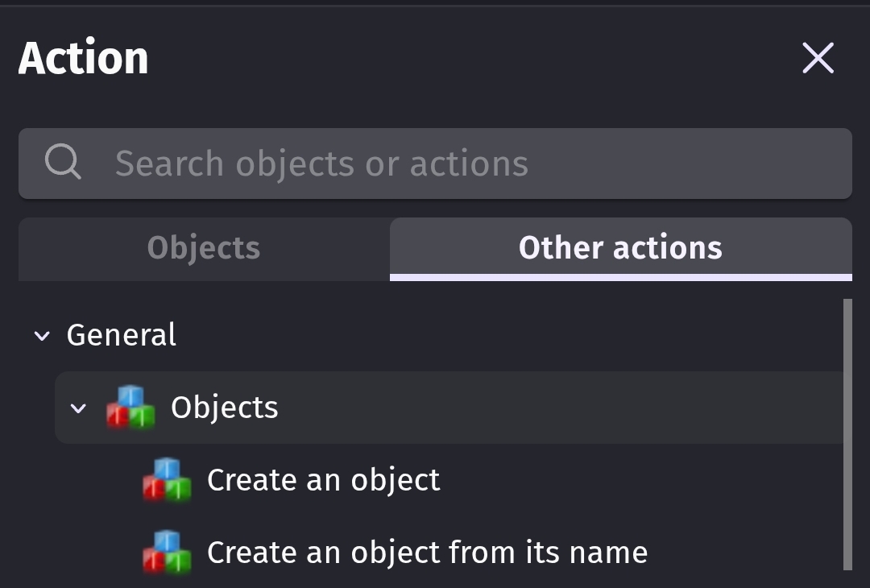Viewport: 870px width, 588px height.
Task: Click the cubes icon for Create an object
Action: click(167, 479)
